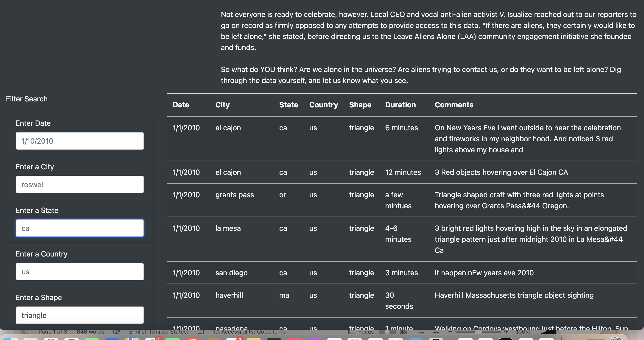
Task: Click 'Page 1 of 3' in Word status bar
Action: (x=53, y=332)
